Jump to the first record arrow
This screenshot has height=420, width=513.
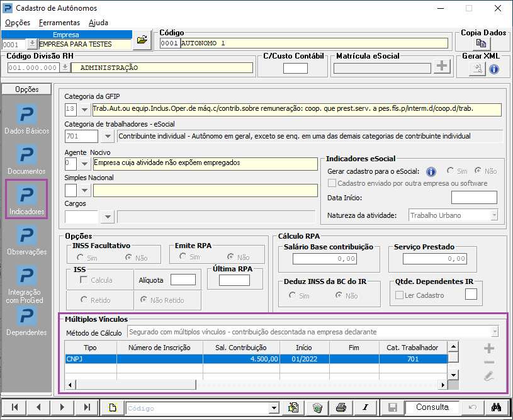click(14, 407)
